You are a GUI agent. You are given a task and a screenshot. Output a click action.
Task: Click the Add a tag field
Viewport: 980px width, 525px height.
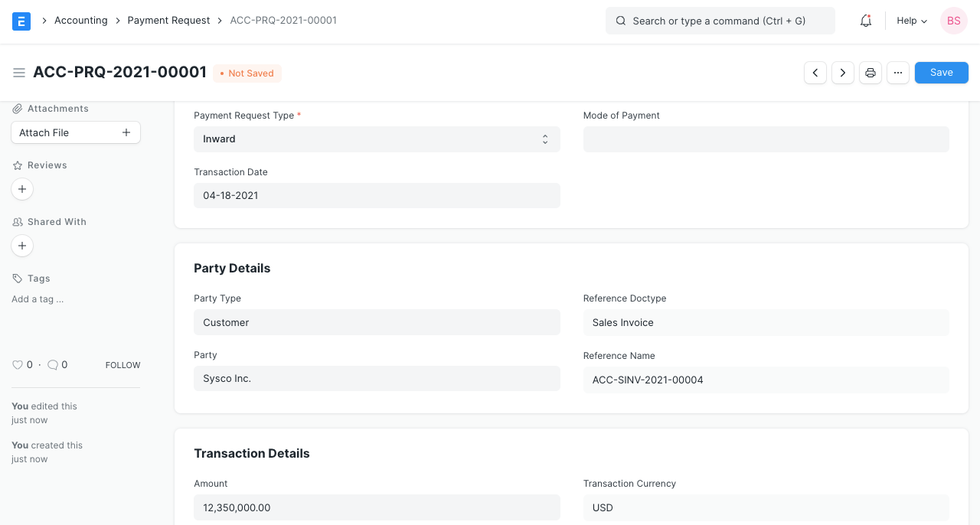click(x=37, y=299)
